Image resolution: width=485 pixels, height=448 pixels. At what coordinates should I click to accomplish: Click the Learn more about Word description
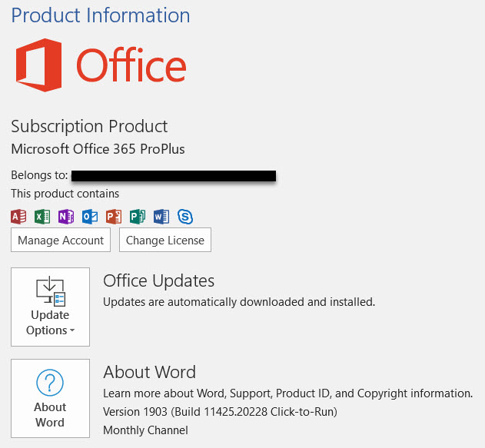point(287,393)
